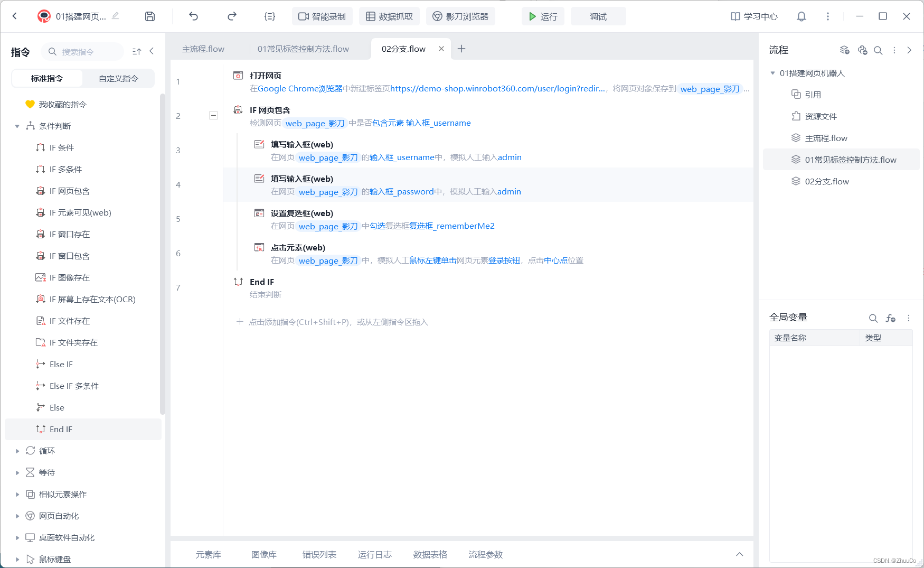Click the 数据抓取 button

[x=389, y=16]
